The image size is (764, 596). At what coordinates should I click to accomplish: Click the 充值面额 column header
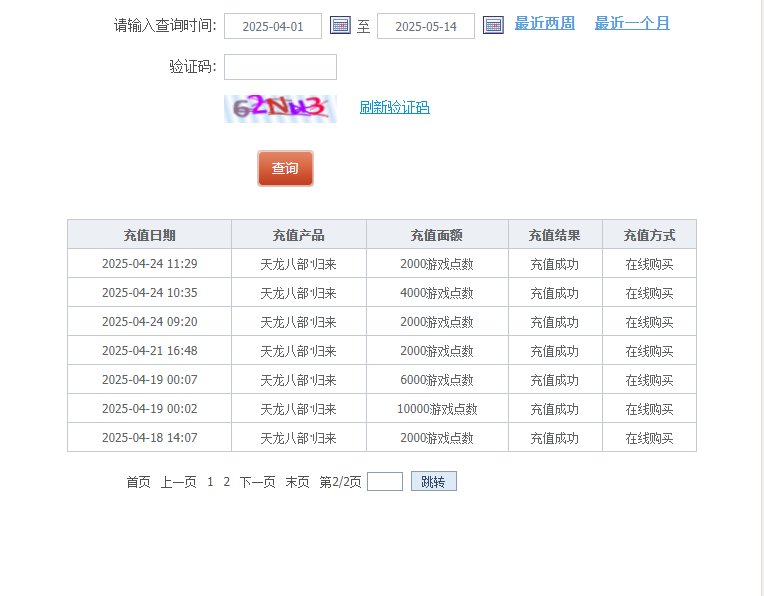click(437, 235)
